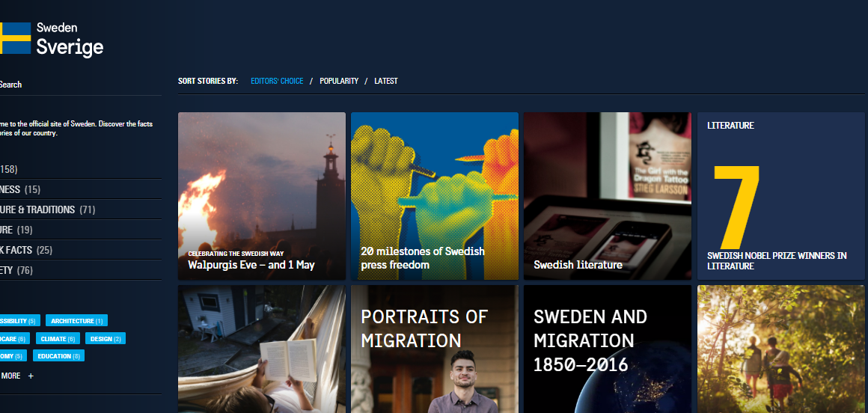Click the Sweden Sverige flag logo
Screen dimensions: 868x413
pyautogui.click(x=52, y=39)
